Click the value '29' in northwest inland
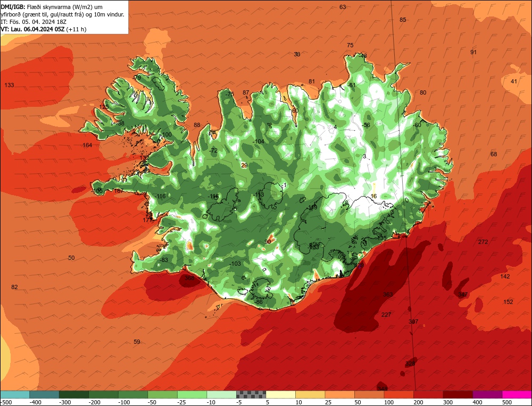Screen dimensions: 532x406 pos(244,165)
